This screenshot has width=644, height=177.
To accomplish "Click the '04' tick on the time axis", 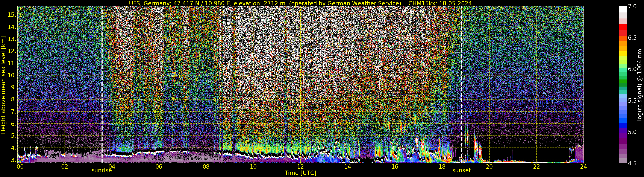I will tap(112, 166).
